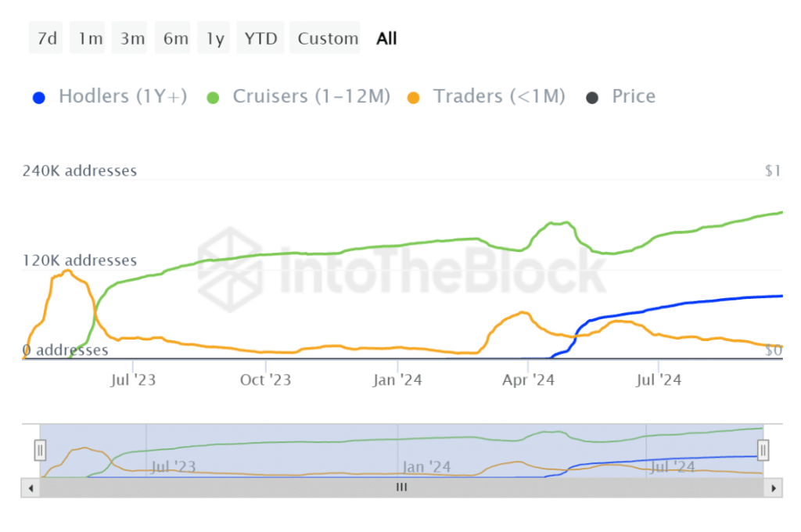801x532 pixels.
Task: Show the 1y time range
Action: (x=215, y=38)
